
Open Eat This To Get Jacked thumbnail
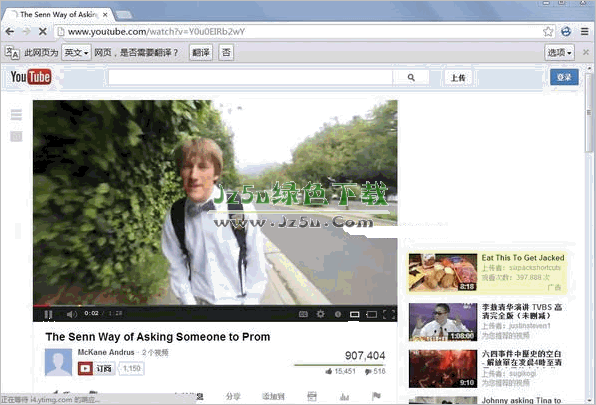[443, 272]
